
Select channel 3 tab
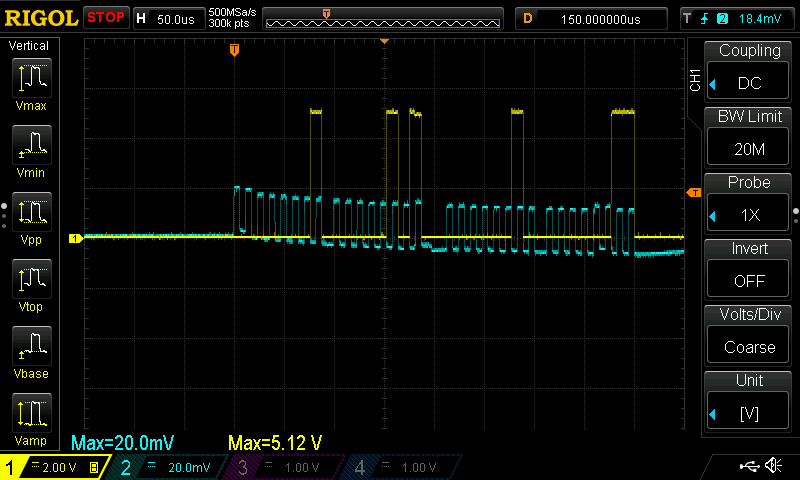pos(283,467)
